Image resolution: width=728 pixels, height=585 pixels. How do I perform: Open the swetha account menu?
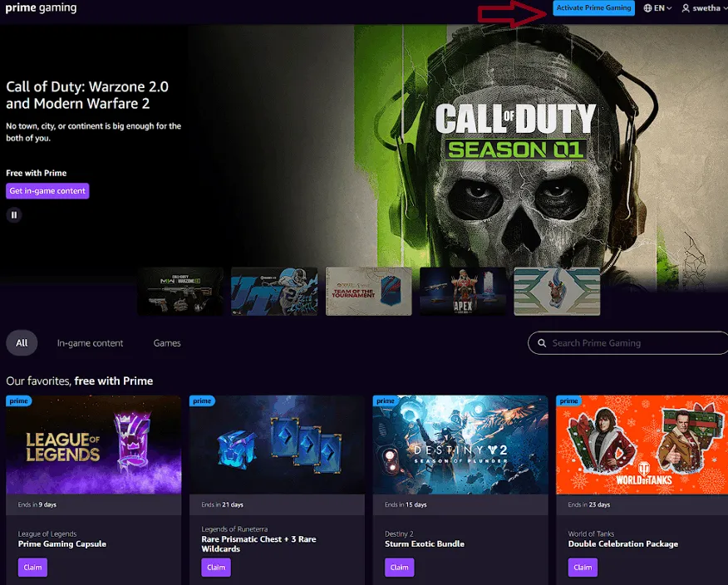click(702, 8)
